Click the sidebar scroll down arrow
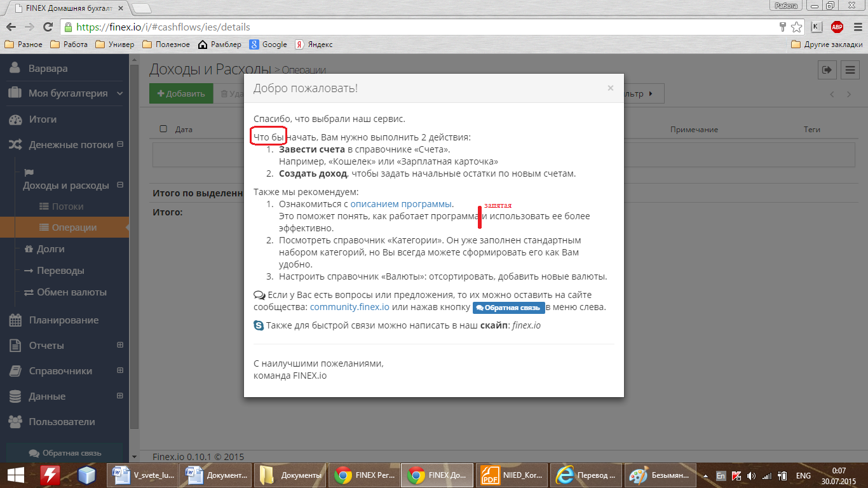Image resolution: width=868 pixels, height=488 pixels. [x=133, y=456]
